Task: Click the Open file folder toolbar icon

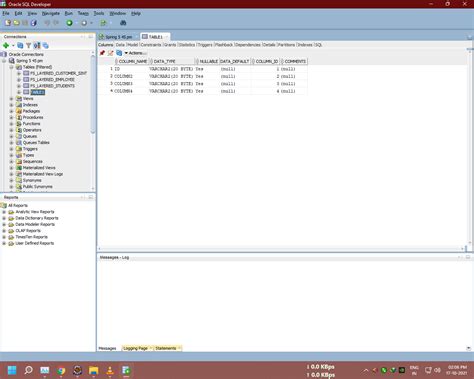Action: click(16, 23)
